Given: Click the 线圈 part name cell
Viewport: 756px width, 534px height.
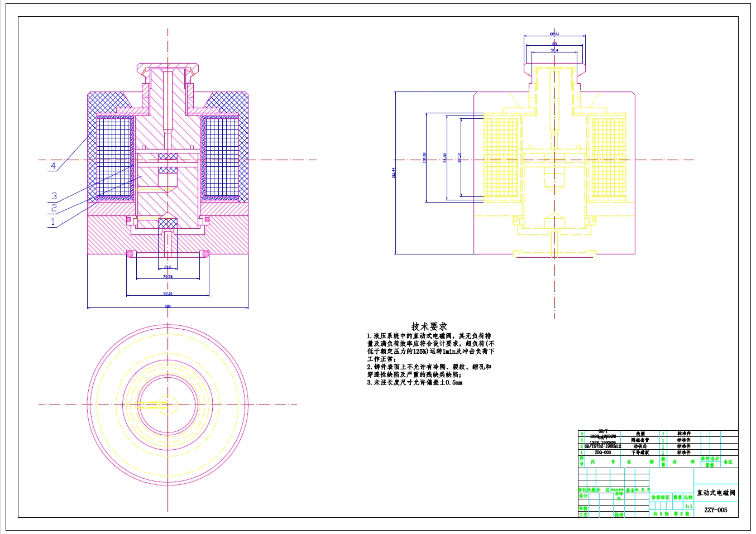Looking at the screenshot, I should click(640, 434).
